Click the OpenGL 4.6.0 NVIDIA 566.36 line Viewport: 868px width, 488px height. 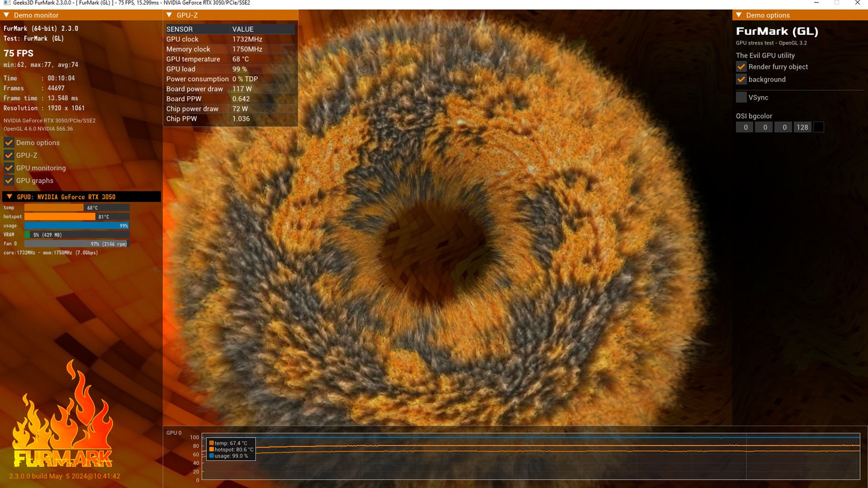(38, 129)
